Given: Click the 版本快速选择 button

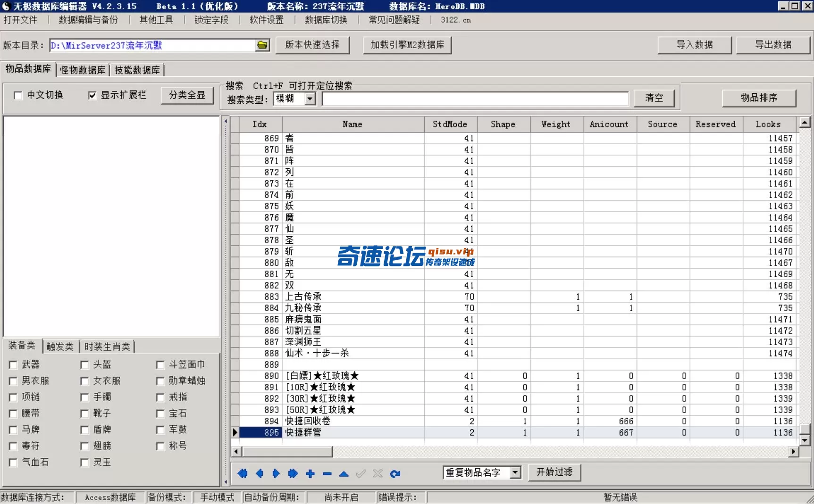Looking at the screenshot, I should (312, 45).
